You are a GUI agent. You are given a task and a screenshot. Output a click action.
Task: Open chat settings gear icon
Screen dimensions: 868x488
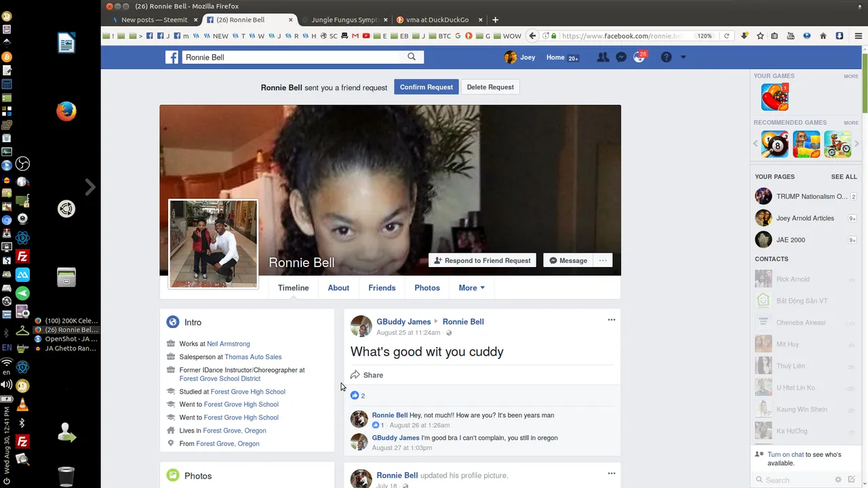coord(838,479)
